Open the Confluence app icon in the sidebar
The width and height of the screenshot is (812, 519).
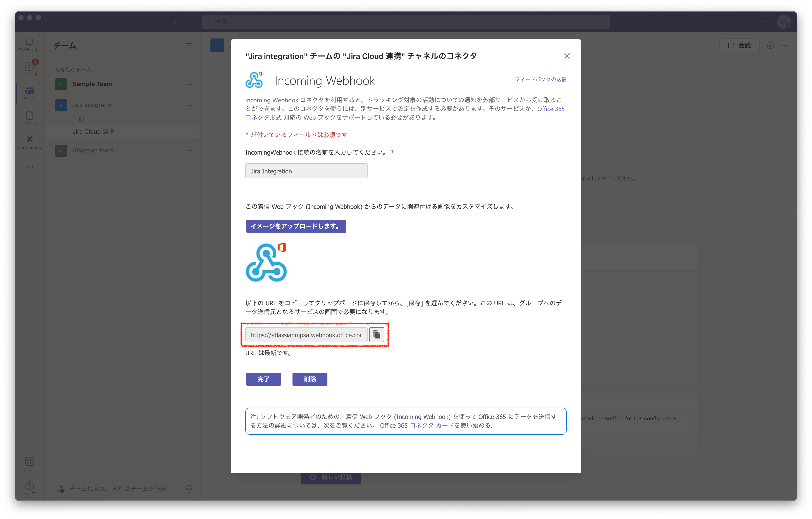click(30, 142)
